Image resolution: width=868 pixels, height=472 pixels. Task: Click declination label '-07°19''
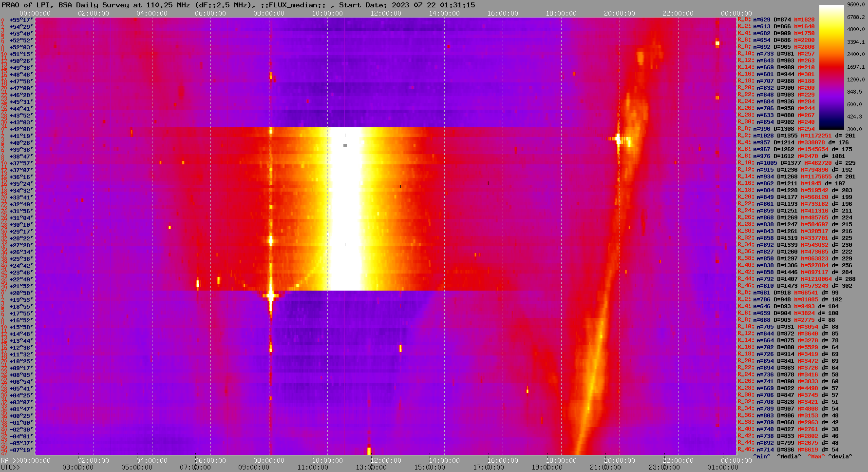coord(21,450)
